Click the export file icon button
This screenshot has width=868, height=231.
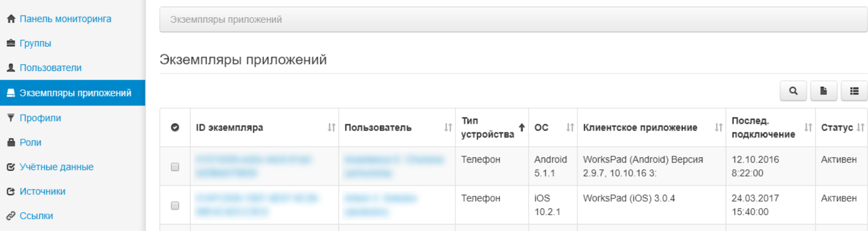(x=823, y=91)
